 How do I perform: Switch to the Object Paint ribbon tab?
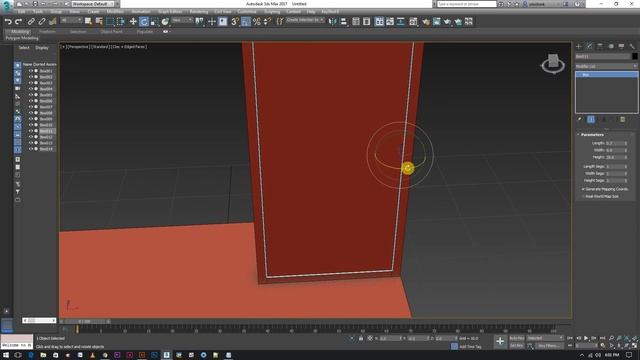click(x=111, y=31)
